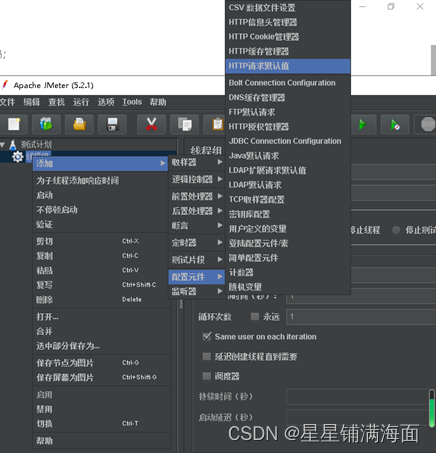Click 保存节点为图片

pos(101,363)
